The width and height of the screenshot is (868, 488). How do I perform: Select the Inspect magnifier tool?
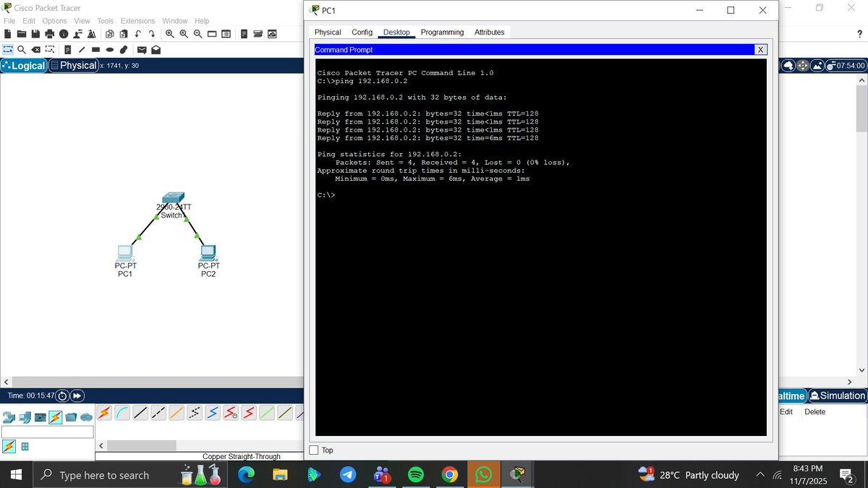(x=22, y=50)
